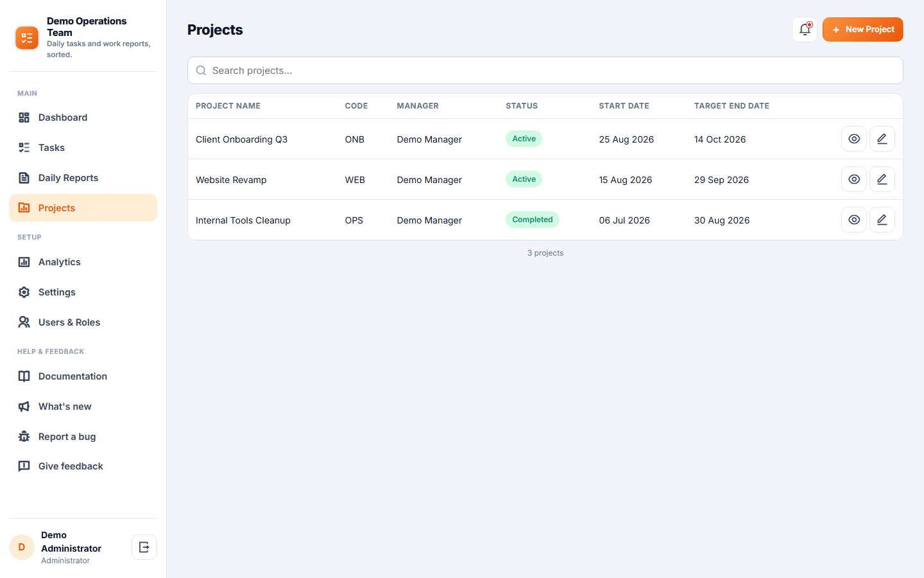Select Report a bug
Screen dimensions: 924x578
pyautogui.click(x=83, y=437)
